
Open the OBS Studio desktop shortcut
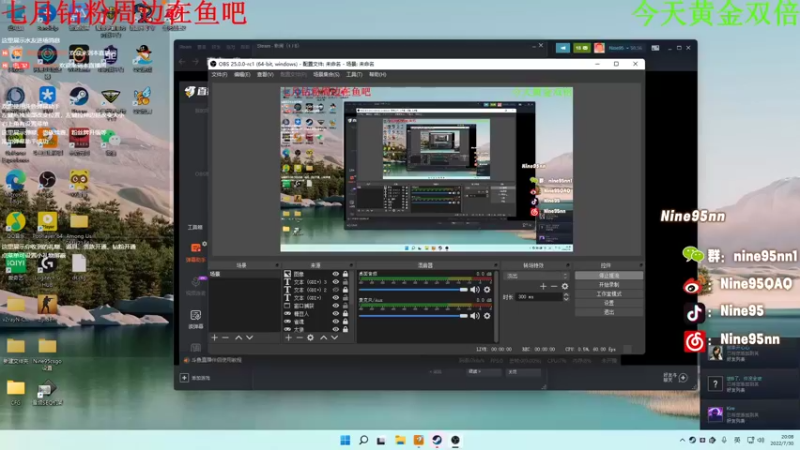(x=47, y=180)
